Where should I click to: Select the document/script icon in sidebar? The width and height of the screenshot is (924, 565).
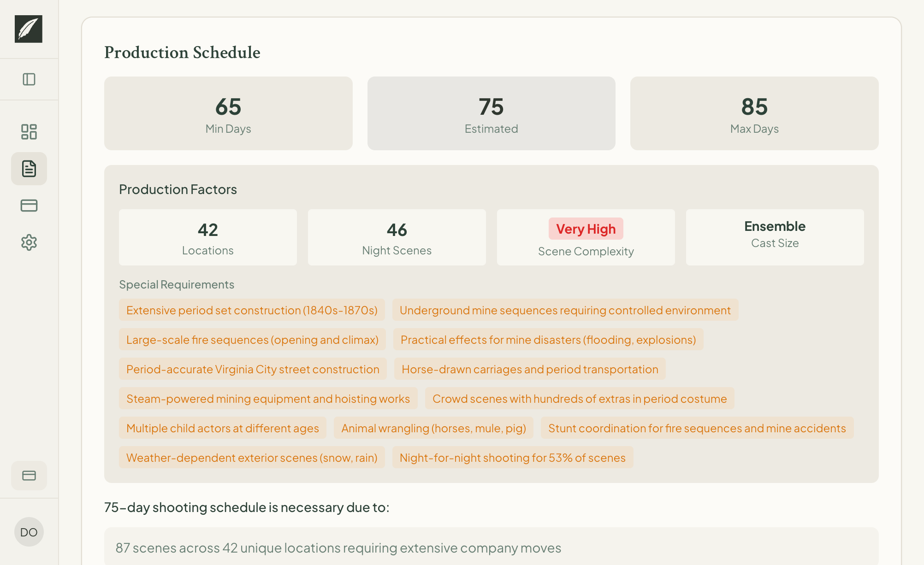coord(29,169)
